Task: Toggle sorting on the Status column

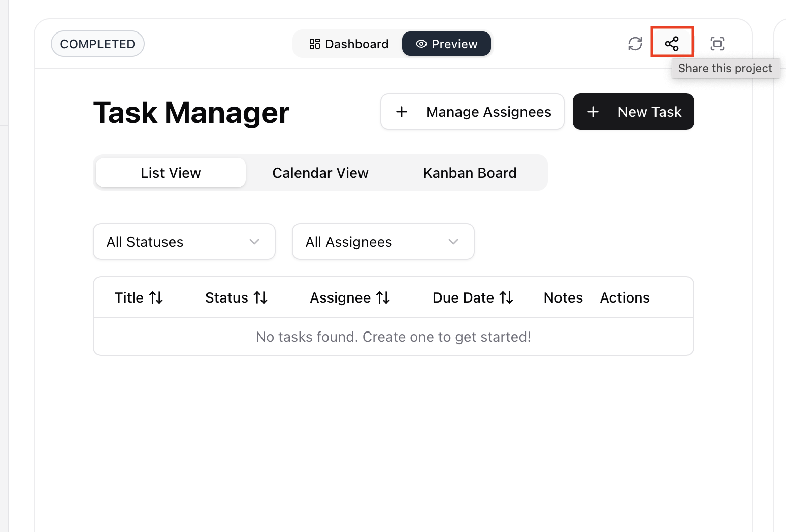Action: tap(261, 297)
